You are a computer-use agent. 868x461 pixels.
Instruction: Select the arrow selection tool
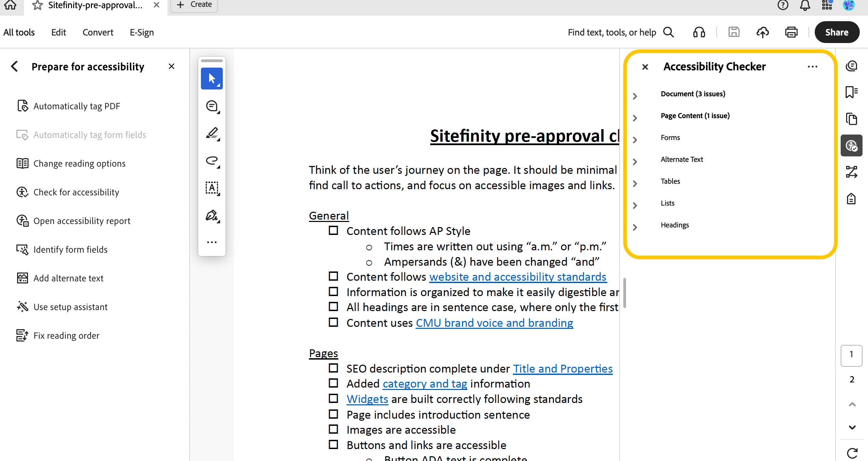[212, 79]
